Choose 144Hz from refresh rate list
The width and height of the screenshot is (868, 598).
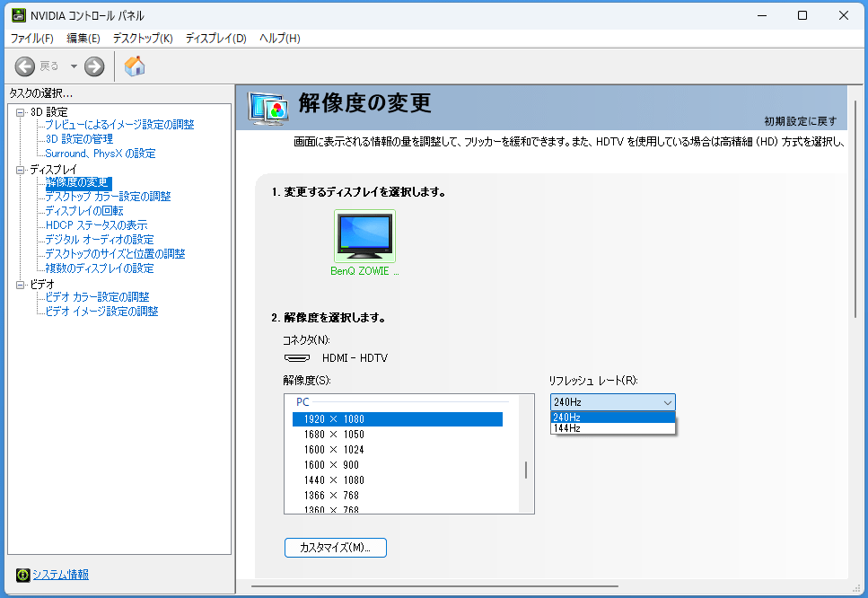[613, 428]
